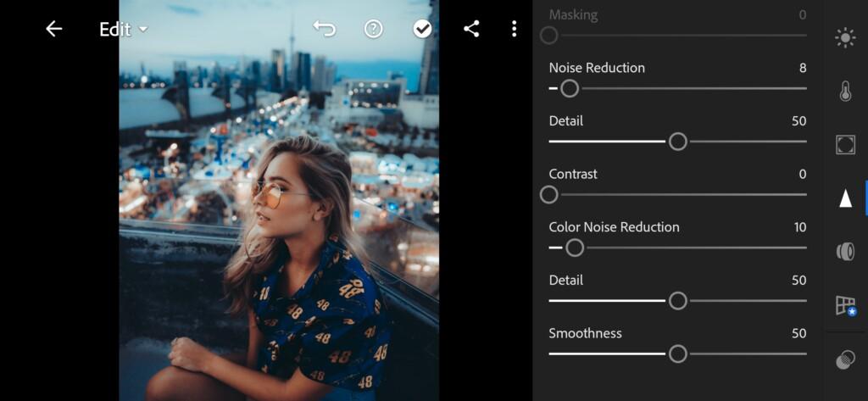Open the Optics lens panel

click(845, 252)
